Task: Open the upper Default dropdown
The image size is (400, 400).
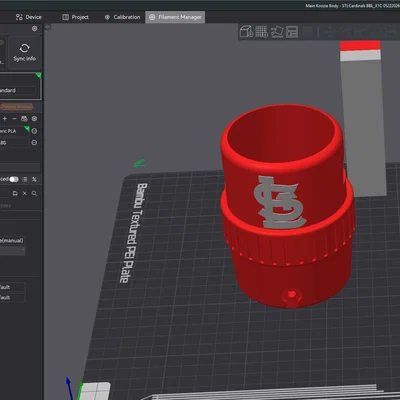Action: [x=12, y=287]
